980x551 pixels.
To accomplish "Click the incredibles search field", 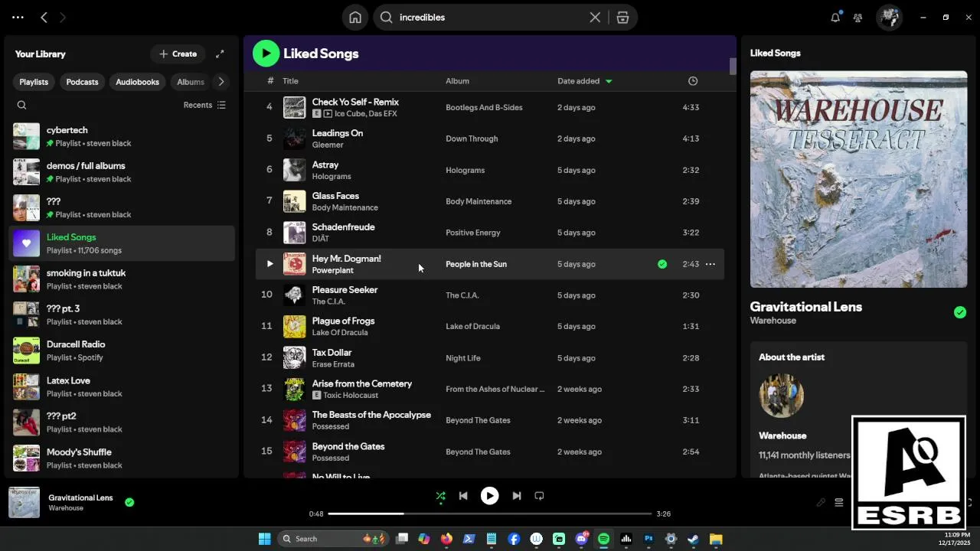I will pos(490,18).
